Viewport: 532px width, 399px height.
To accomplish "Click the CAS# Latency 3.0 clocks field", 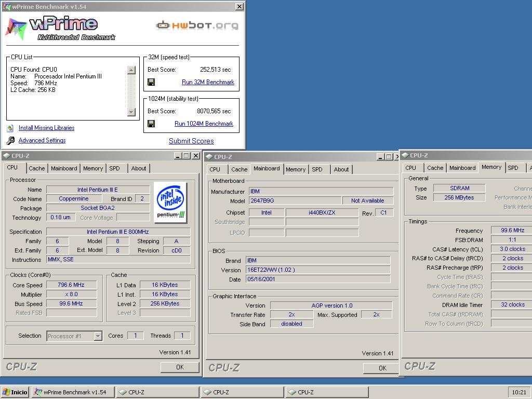I will (x=512, y=249).
